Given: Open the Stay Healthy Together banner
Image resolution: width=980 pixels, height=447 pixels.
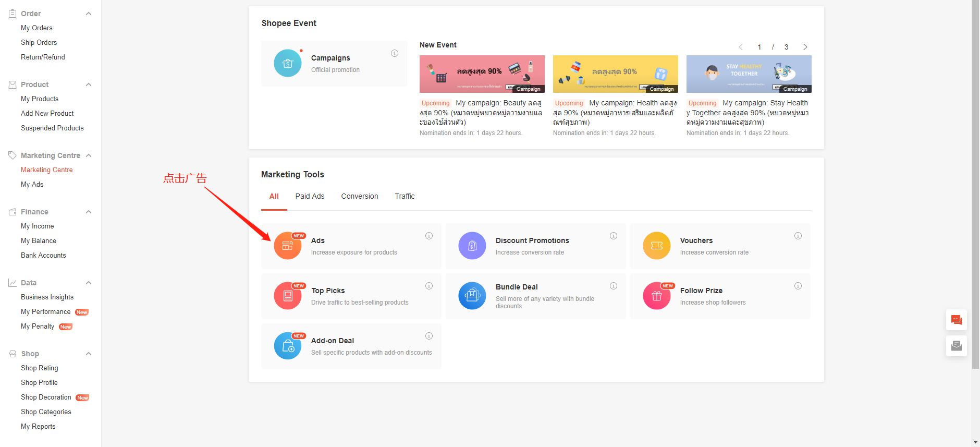Looking at the screenshot, I should pos(749,74).
